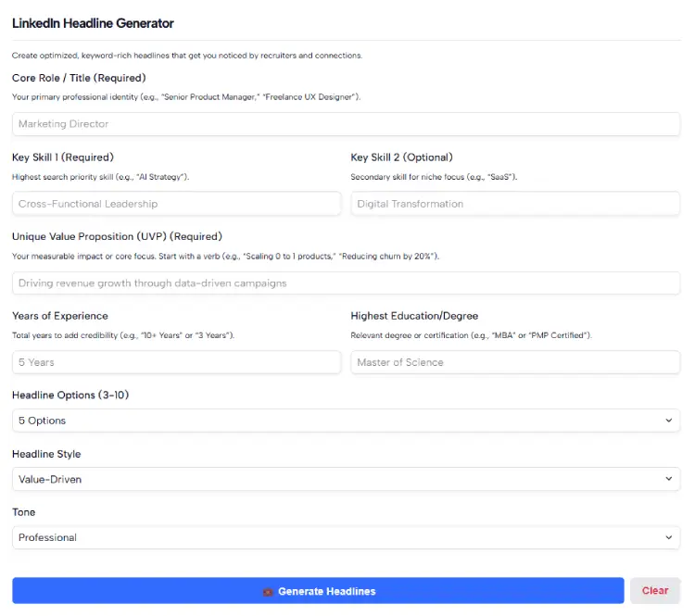Focus the Key Skill 1 input field
Screen dimensions: 695x616
[177, 204]
